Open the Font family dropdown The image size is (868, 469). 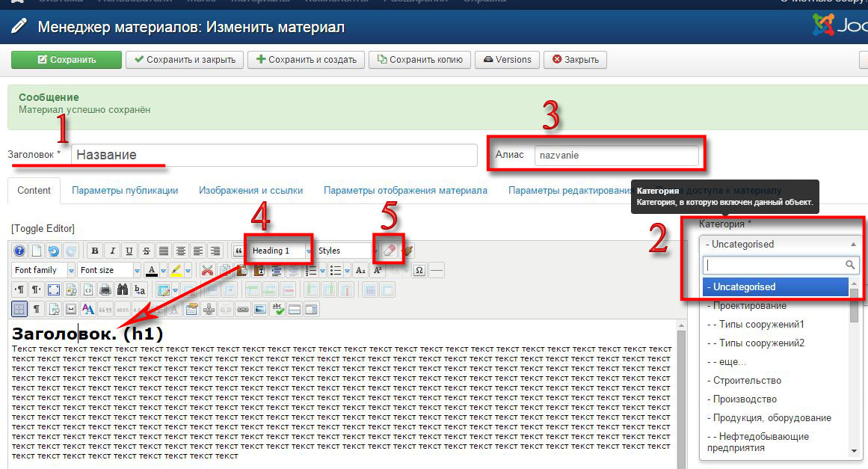point(43,270)
